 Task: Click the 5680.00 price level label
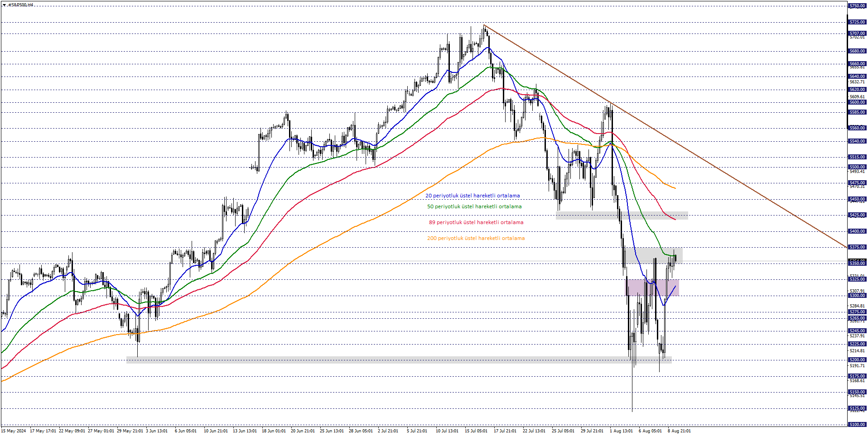click(857, 51)
